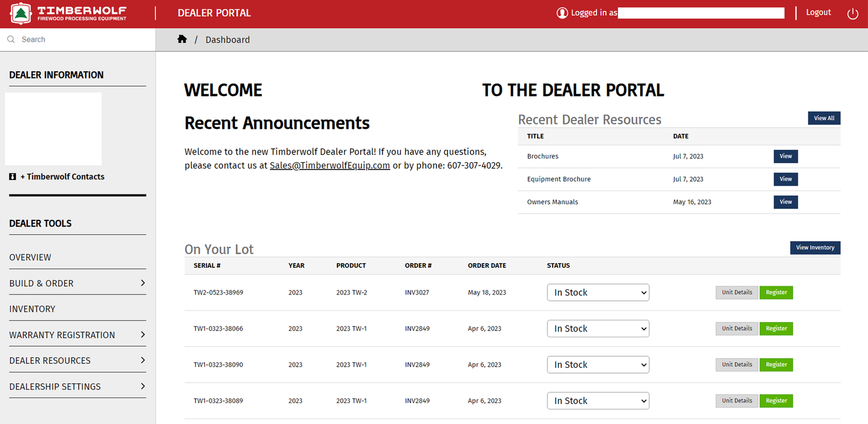Click the SERIAL # column header
Screen dimensions: 868x424
click(x=207, y=266)
